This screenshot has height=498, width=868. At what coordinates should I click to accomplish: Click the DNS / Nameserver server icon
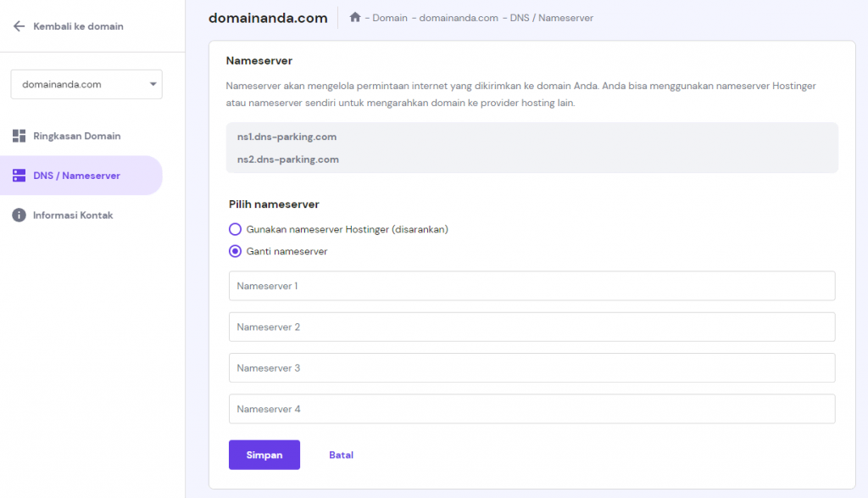coord(19,176)
